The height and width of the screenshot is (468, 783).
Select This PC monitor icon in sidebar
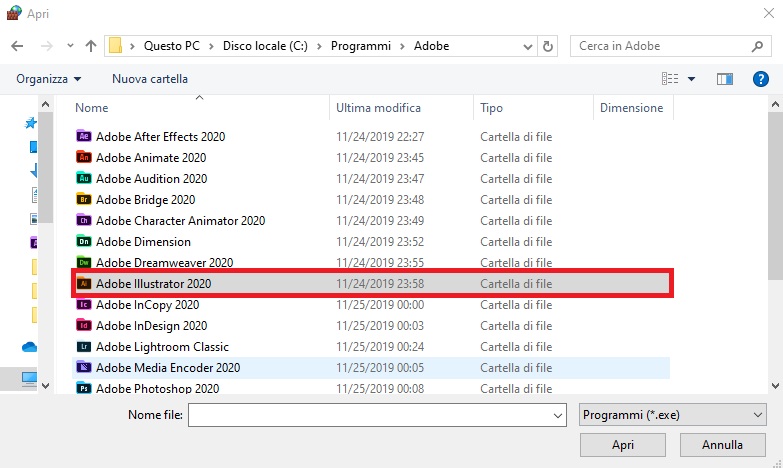tap(29, 379)
